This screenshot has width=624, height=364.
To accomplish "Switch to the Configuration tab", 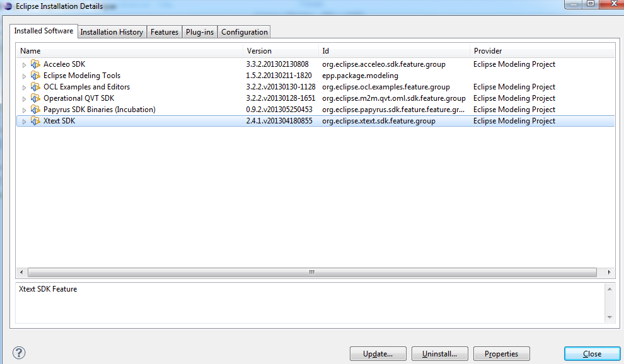I will point(245,32).
